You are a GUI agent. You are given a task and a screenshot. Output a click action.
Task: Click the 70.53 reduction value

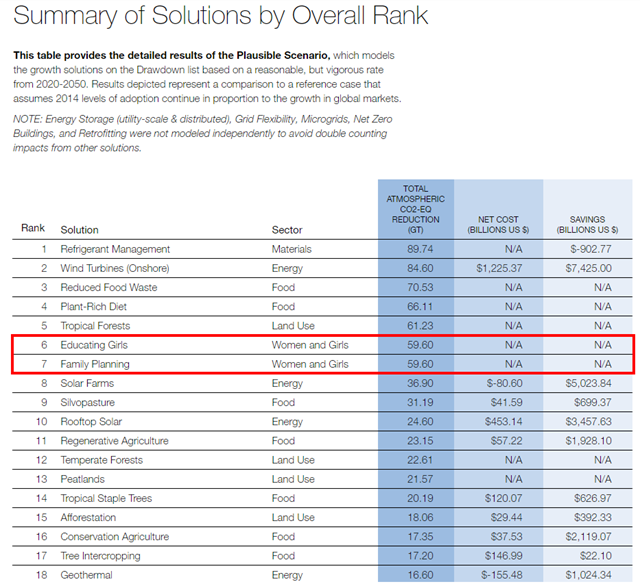click(420, 287)
